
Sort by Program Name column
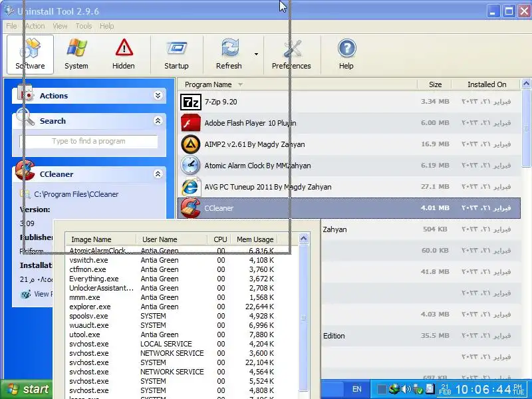297,84
